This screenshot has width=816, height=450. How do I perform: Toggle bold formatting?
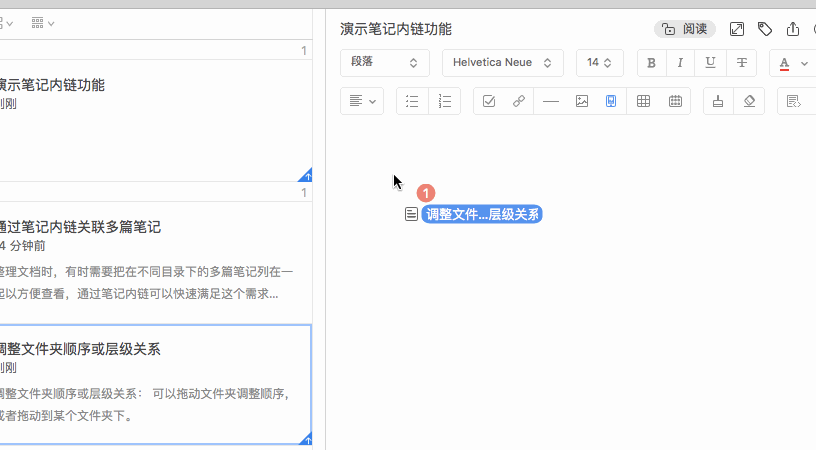point(651,63)
